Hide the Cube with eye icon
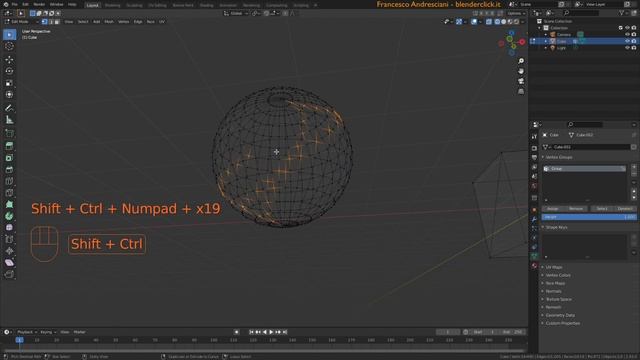This screenshot has width=640, height=360. click(x=627, y=41)
